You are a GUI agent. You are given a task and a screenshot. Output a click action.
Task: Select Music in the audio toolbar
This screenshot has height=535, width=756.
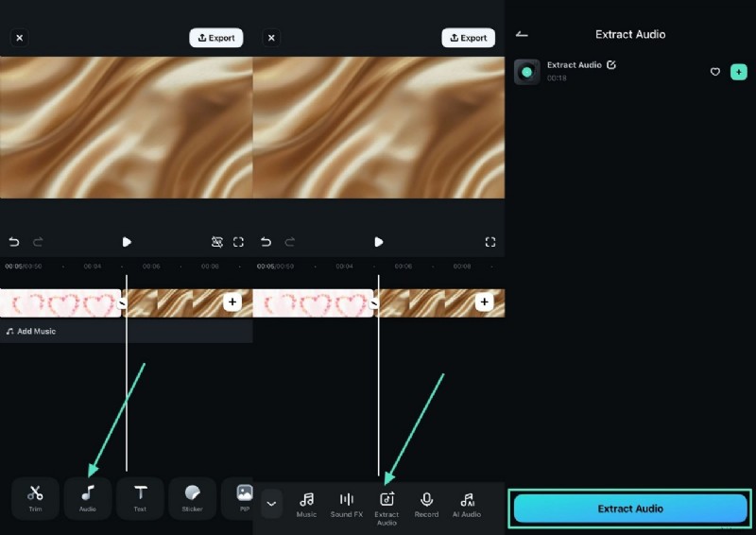(x=306, y=505)
